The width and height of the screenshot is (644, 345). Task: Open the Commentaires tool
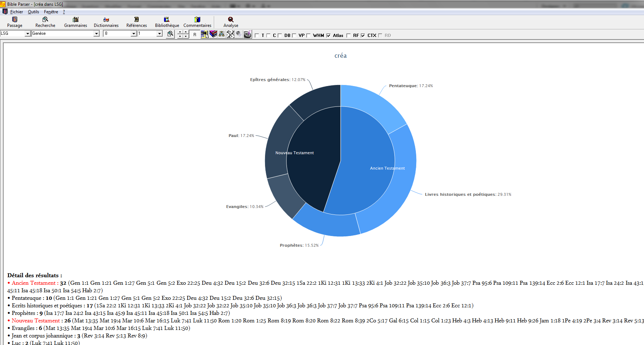[197, 22]
